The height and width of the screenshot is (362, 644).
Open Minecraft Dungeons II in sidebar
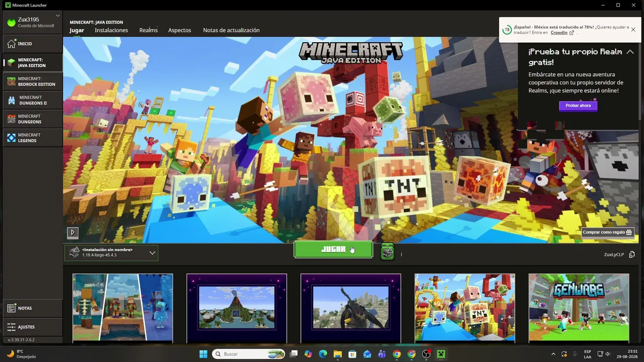(x=33, y=100)
